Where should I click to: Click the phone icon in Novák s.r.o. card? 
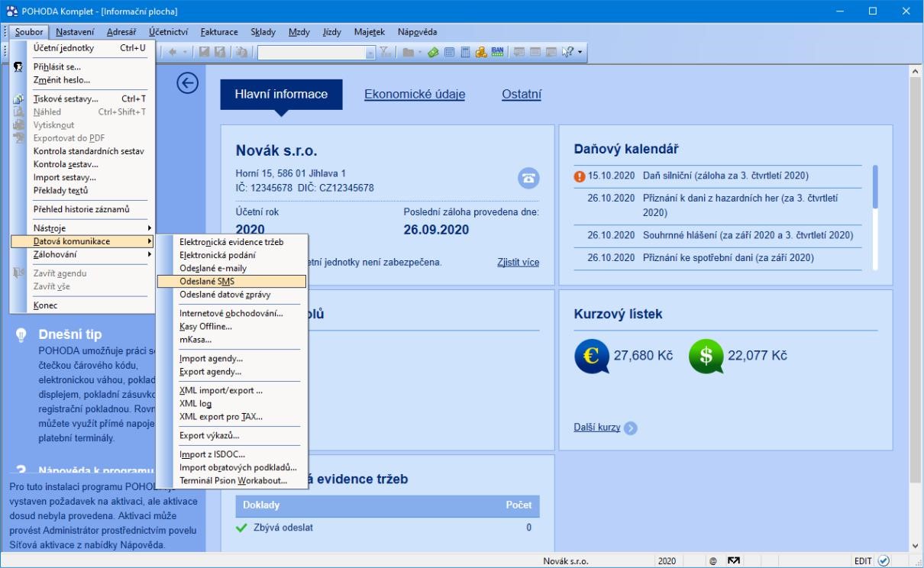point(528,177)
